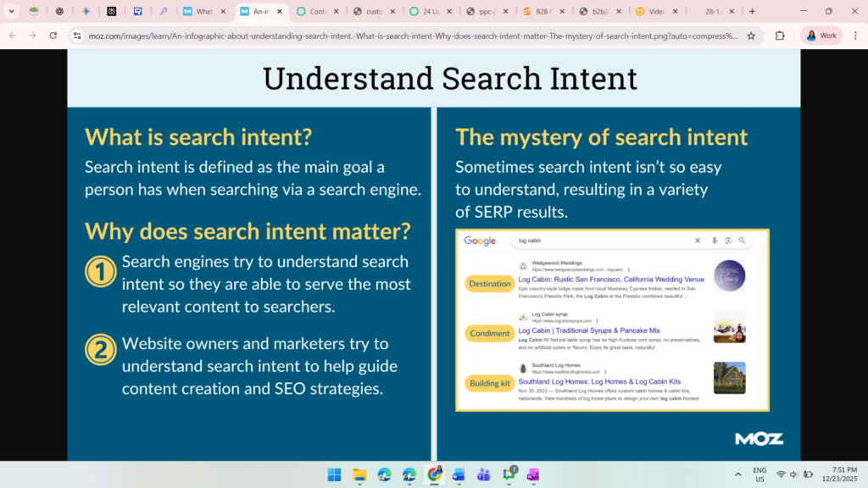Open Microsoft Teams from the taskbar
Screen dimensions: 868x488
484,475
